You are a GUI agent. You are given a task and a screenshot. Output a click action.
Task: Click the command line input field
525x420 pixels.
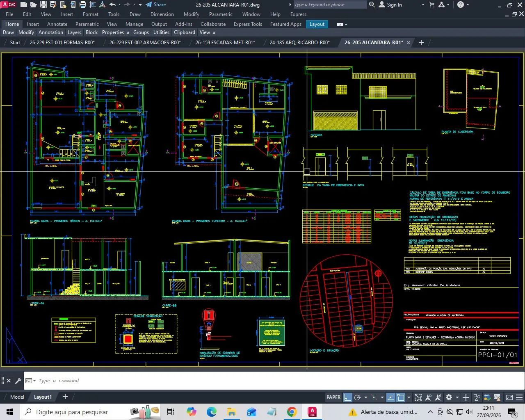point(274,381)
